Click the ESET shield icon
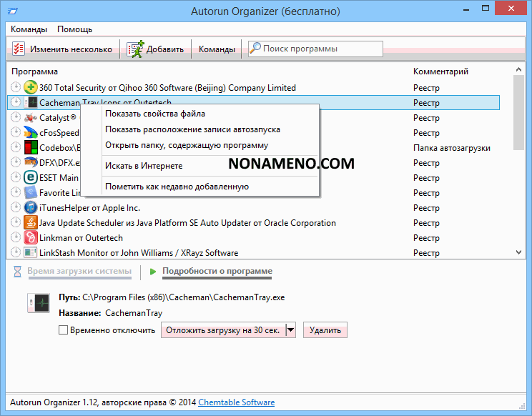Screen dimensions: 532x416 click(31, 178)
